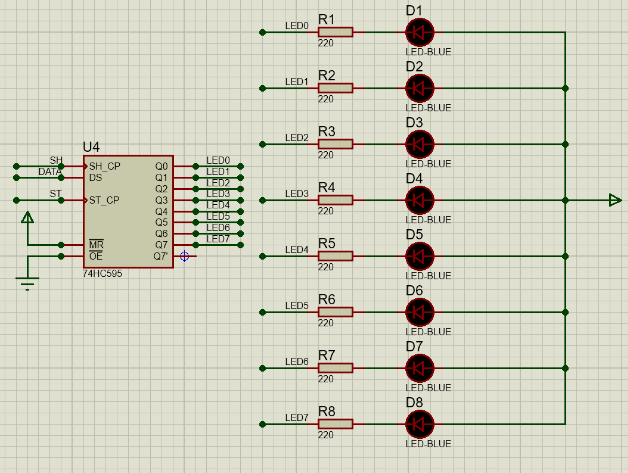Click the MR pin label on U4

click(x=96, y=245)
